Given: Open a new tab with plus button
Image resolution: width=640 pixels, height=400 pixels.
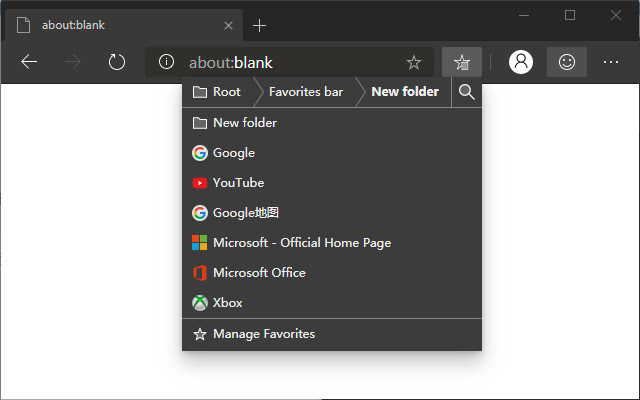Looking at the screenshot, I should point(259,26).
